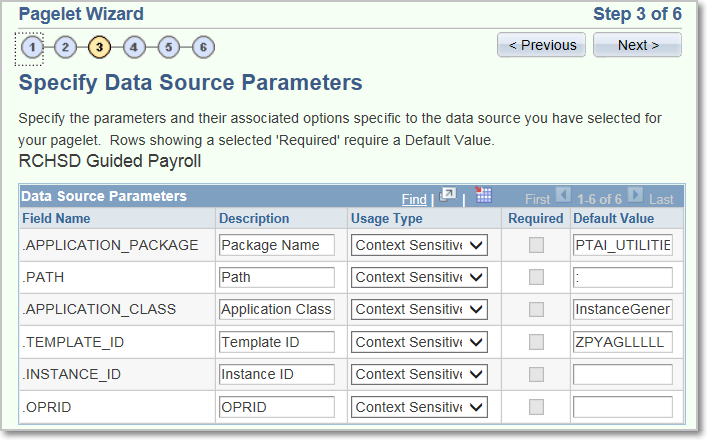Screen dimensions: 707x440
Task: Toggle Required checkbox for .OPRID
Action: [x=536, y=407]
